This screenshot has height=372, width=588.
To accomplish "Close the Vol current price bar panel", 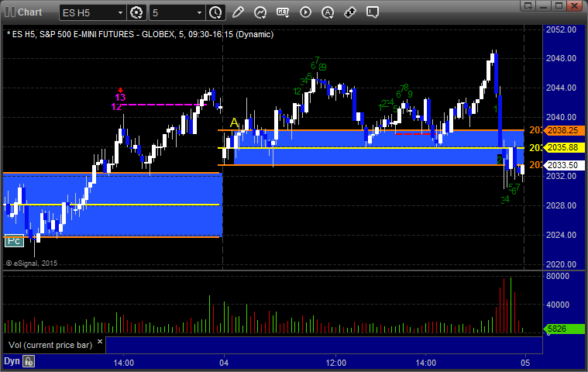I will pyautogui.click(x=100, y=342).
